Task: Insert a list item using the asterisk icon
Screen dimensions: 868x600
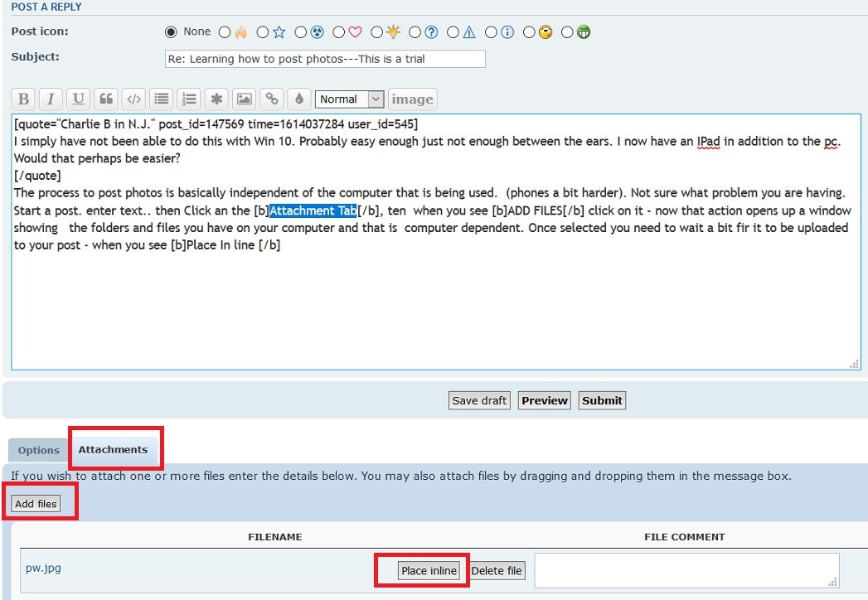Action: click(x=216, y=99)
